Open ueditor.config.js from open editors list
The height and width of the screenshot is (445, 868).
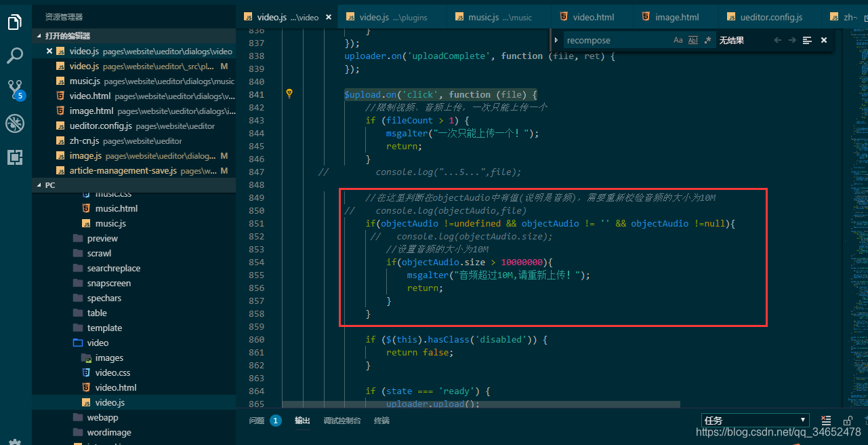[x=134, y=125]
